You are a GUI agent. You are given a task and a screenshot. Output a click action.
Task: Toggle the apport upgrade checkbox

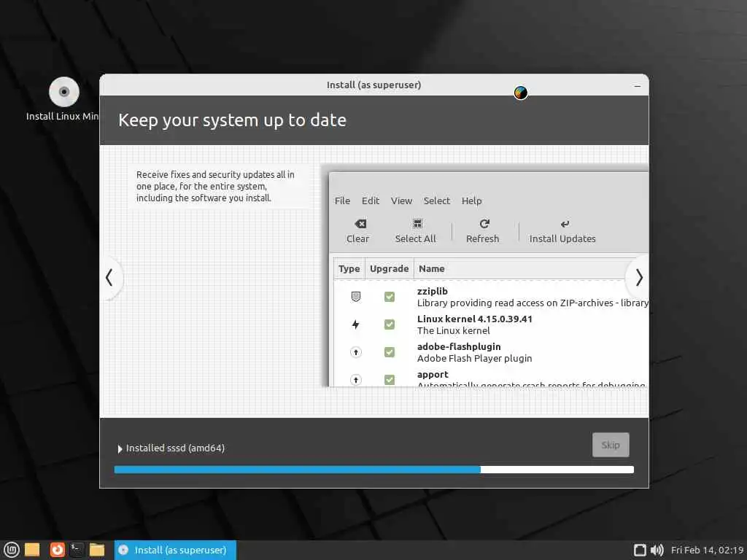(x=390, y=379)
